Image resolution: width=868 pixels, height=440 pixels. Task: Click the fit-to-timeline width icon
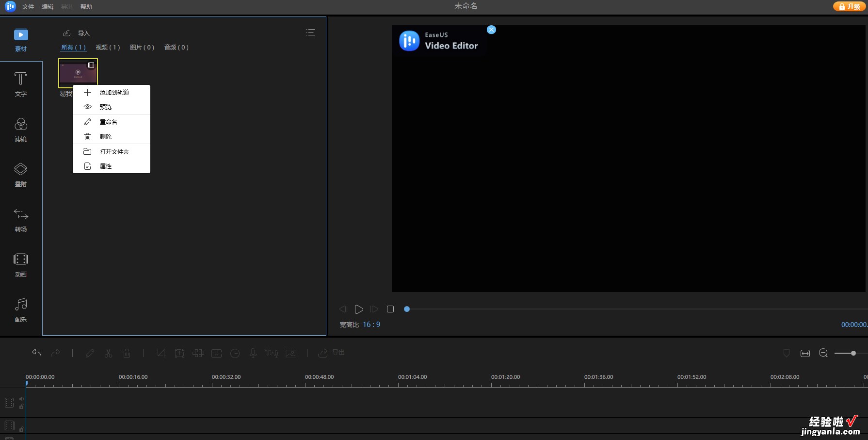click(x=805, y=353)
